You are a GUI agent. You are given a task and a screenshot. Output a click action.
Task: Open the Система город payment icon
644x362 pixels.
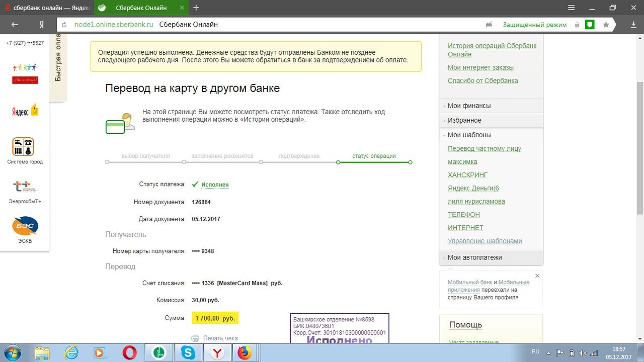(23, 147)
